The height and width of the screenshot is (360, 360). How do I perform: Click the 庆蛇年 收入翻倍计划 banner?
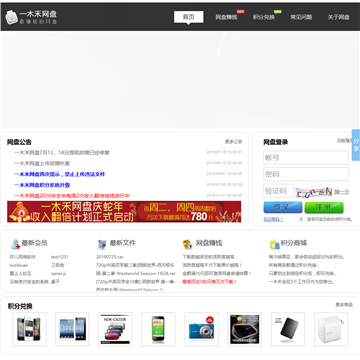click(124, 212)
